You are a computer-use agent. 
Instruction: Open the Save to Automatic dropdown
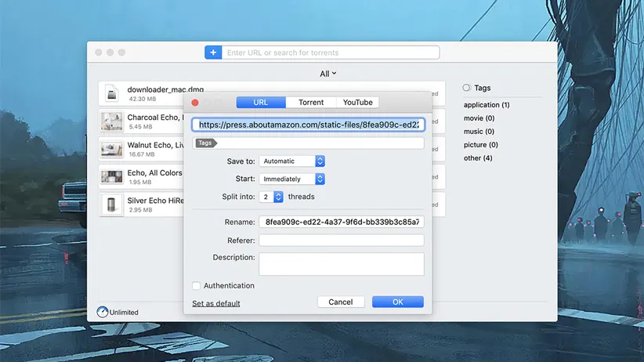point(291,161)
